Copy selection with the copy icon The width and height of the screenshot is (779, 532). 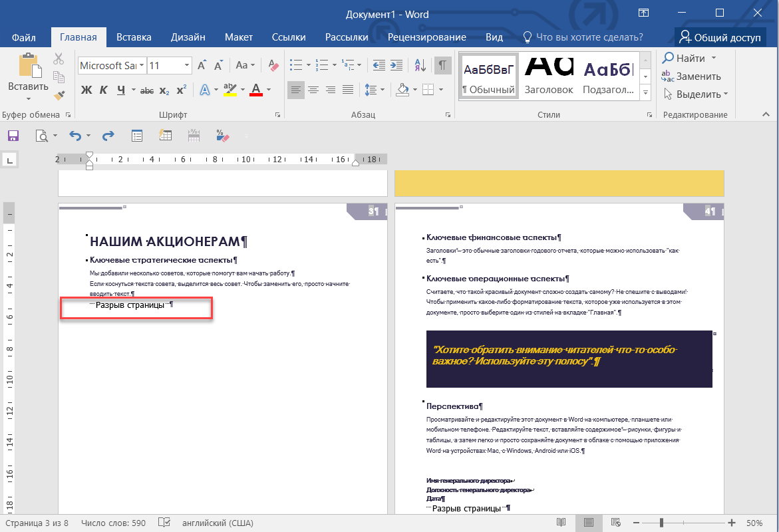(x=59, y=77)
